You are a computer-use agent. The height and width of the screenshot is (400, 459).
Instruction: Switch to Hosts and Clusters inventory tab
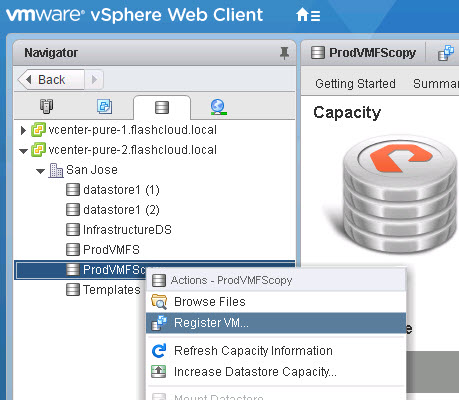[46, 107]
